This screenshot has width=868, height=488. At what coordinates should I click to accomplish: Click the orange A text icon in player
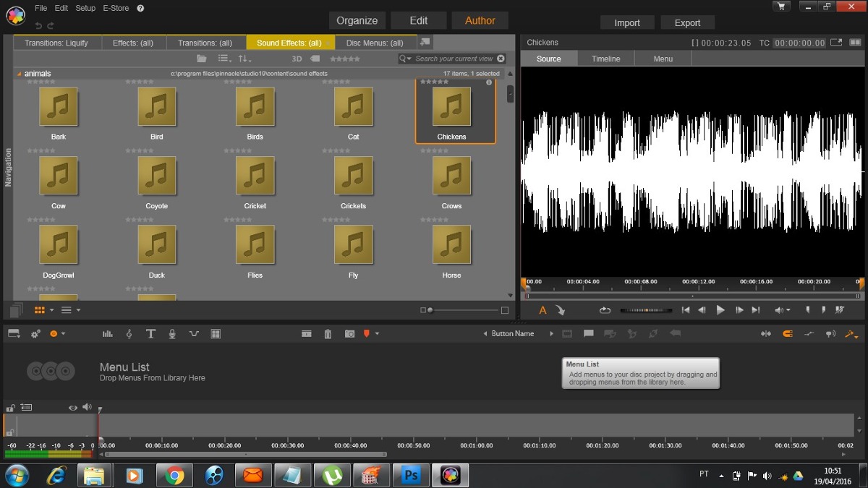[543, 310]
